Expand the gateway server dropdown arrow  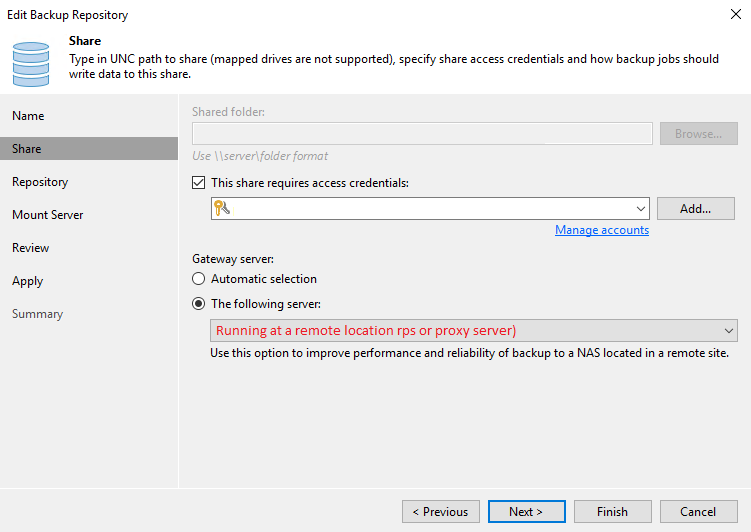coord(728,330)
